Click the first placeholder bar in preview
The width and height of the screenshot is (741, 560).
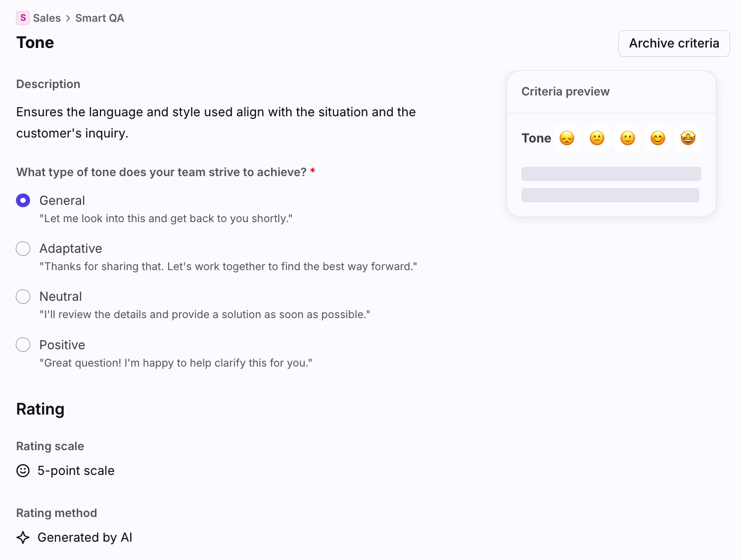click(x=611, y=174)
